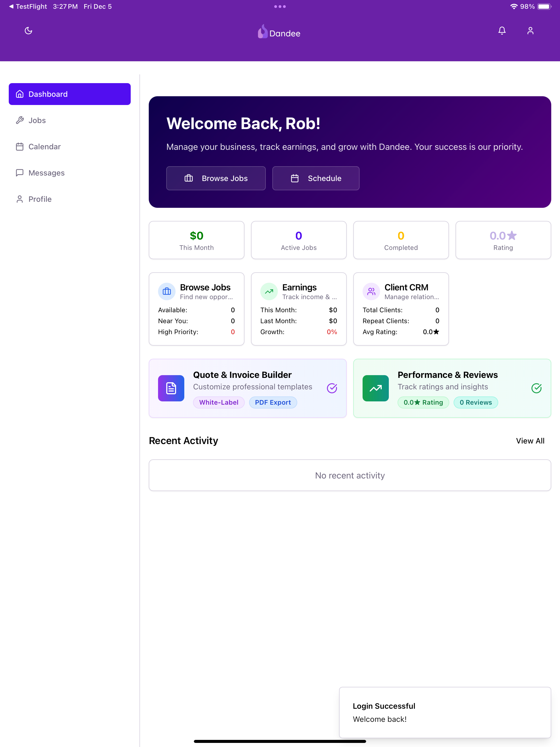
Task: Open the user account icon in the header
Action: pyautogui.click(x=530, y=31)
